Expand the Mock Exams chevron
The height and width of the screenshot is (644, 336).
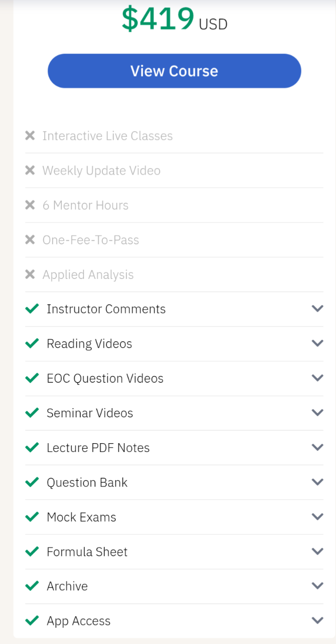tap(317, 516)
